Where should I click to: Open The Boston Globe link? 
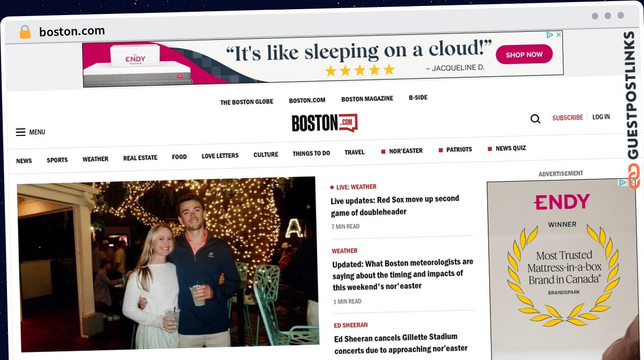[246, 102]
